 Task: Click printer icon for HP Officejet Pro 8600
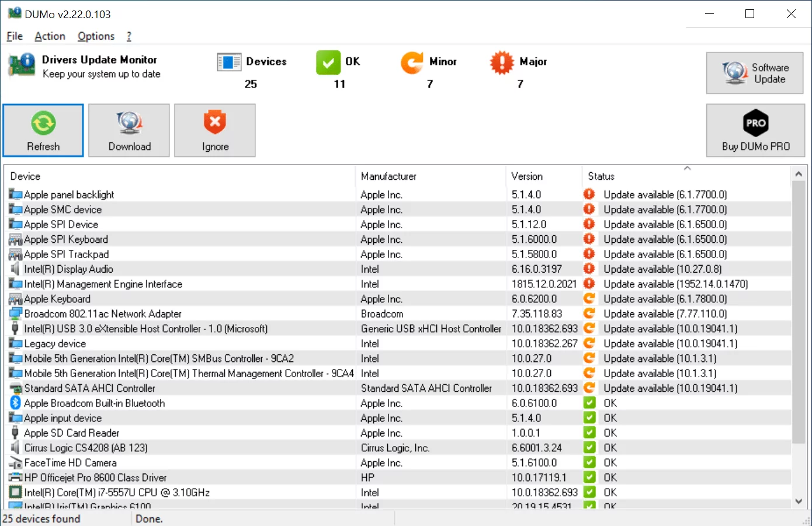click(16, 478)
